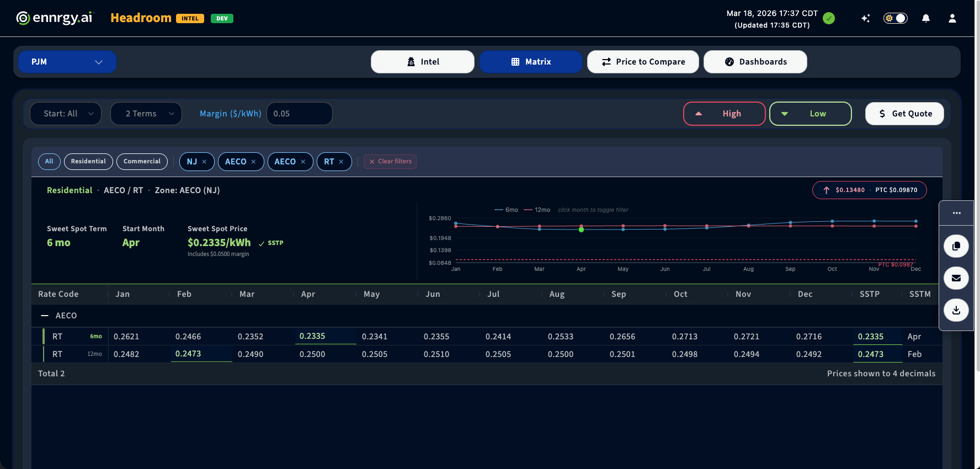Screen dimensions: 980x469
Task: Switch to the Intel tab
Action: (x=422, y=62)
